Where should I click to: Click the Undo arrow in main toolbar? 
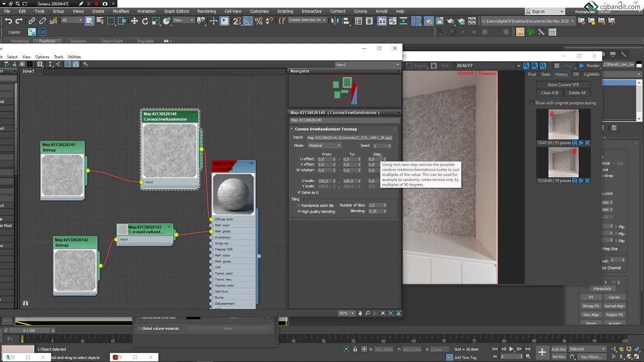(x=9, y=21)
